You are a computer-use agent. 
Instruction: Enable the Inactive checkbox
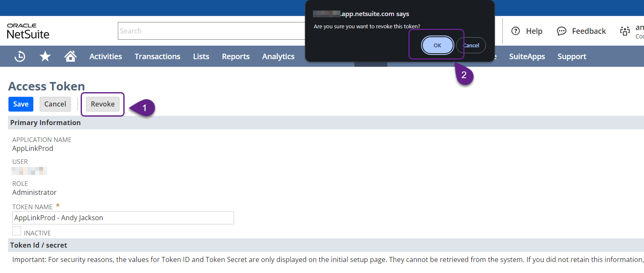point(16,231)
